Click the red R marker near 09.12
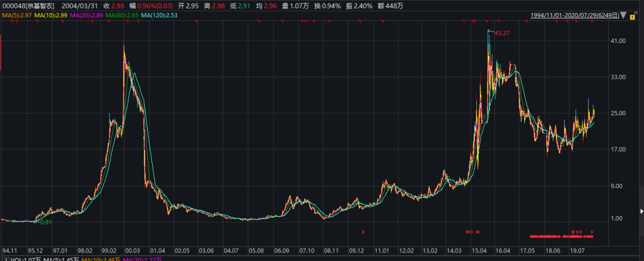 pos(363,232)
